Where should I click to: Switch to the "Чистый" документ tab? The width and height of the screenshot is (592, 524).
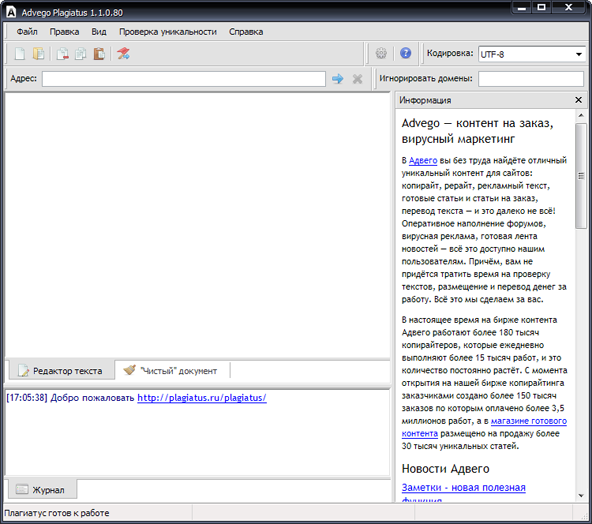[x=172, y=371]
